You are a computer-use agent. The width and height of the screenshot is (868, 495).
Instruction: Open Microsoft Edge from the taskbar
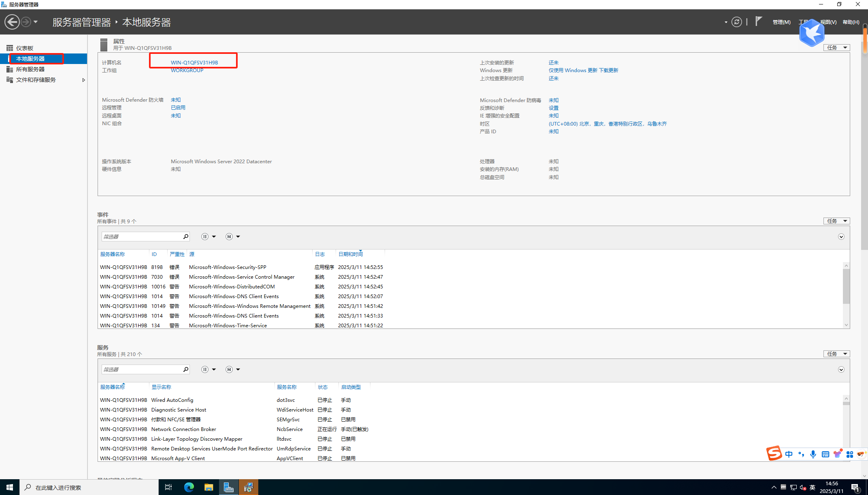click(x=189, y=487)
